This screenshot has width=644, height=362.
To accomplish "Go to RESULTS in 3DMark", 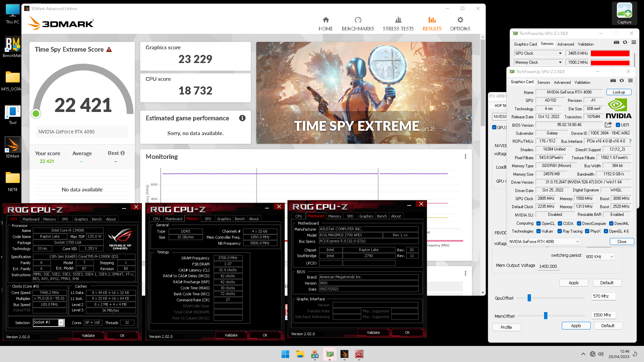I will [x=432, y=24].
